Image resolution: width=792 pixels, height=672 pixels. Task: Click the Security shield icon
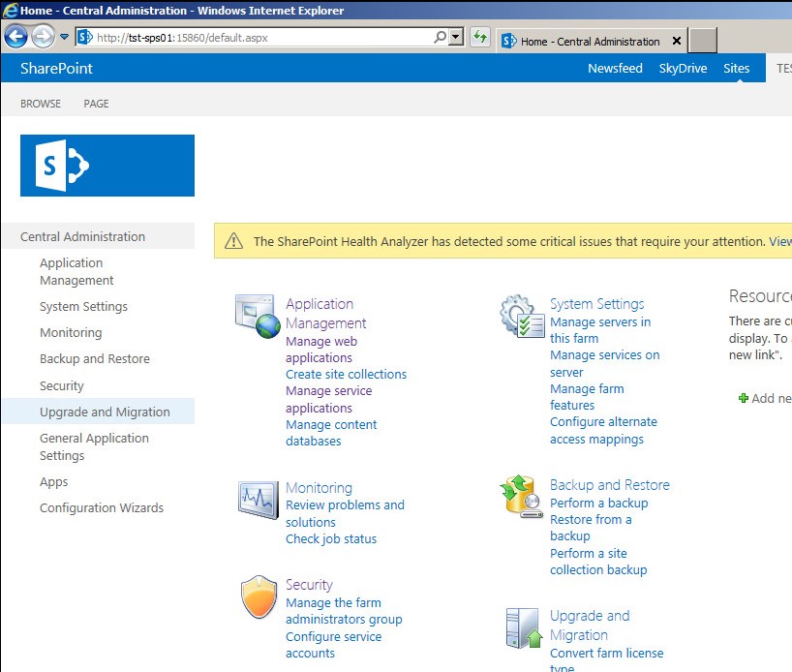pyautogui.click(x=259, y=596)
